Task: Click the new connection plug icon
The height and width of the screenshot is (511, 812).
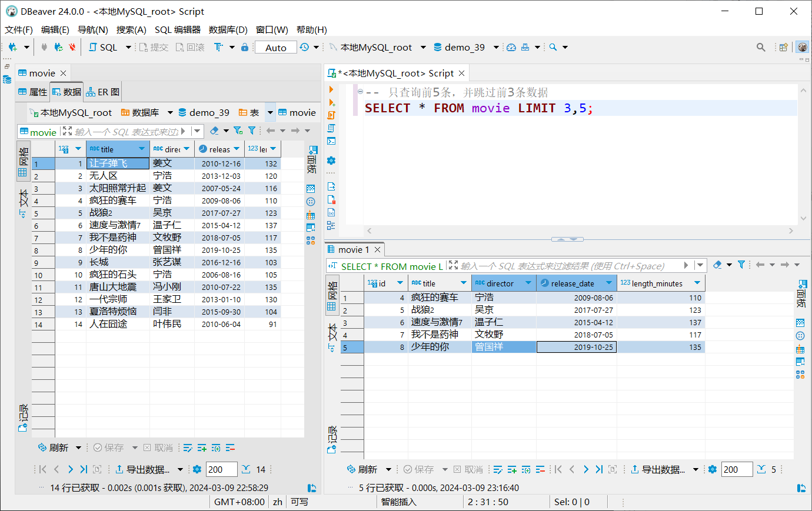Action: [12, 47]
